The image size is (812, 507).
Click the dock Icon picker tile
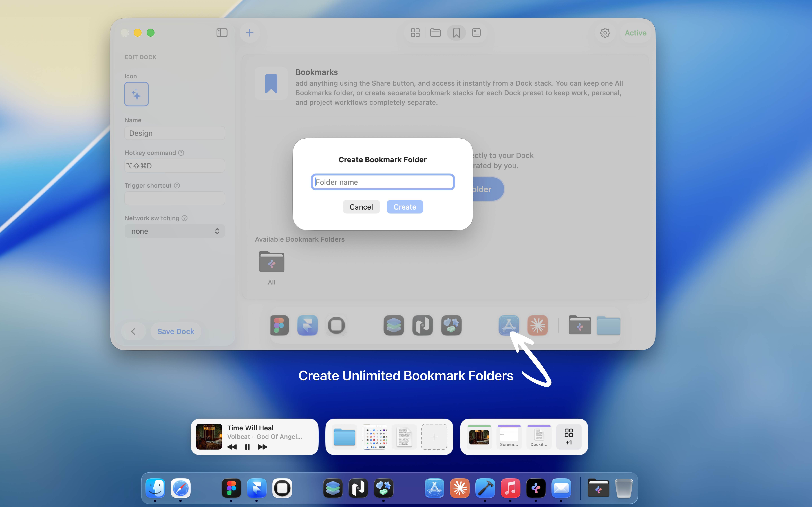click(136, 94)
